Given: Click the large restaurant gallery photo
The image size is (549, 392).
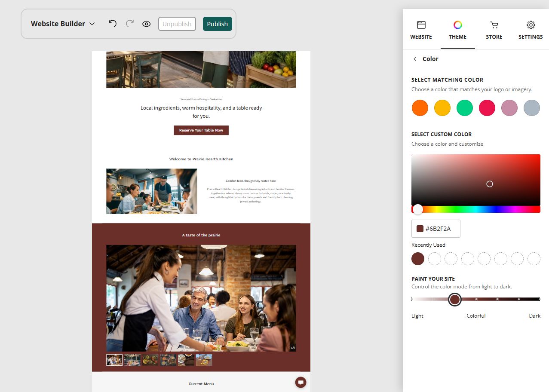Looking at the screenshot, I should click(x=201, y=298).
